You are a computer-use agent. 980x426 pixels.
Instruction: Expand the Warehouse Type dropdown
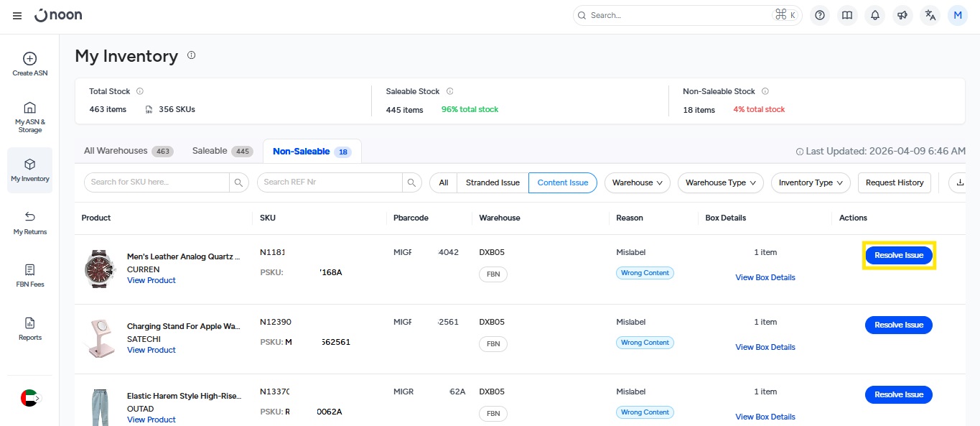click(721, 182)
